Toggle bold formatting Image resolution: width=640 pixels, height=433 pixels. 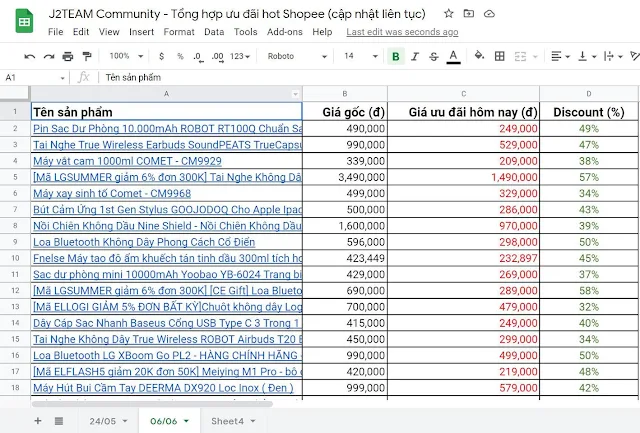(x=396, y=56)
